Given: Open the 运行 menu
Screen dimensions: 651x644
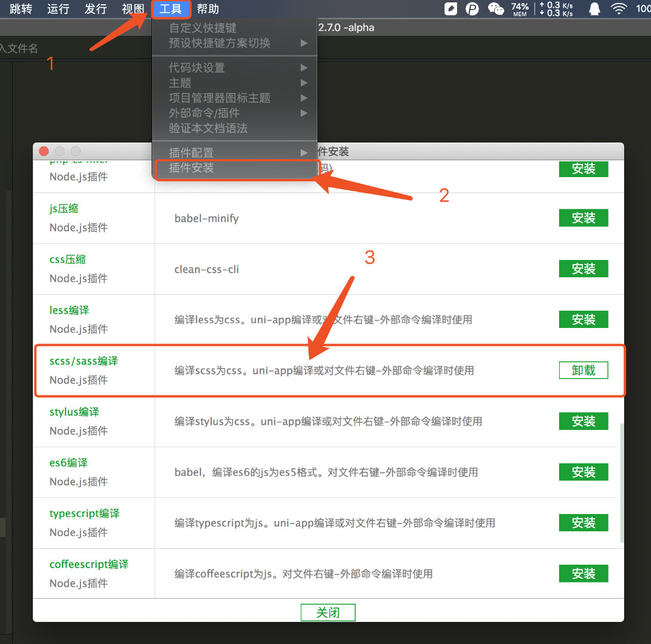Looking at the screenshot, I should pyautogui.click(x=57, y=9).
